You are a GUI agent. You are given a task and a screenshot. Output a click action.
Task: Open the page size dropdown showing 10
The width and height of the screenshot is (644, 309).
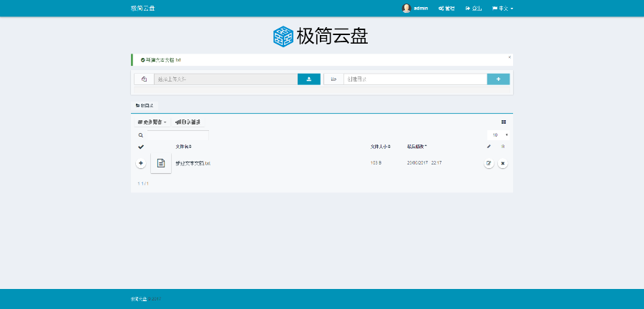(499, 134)
